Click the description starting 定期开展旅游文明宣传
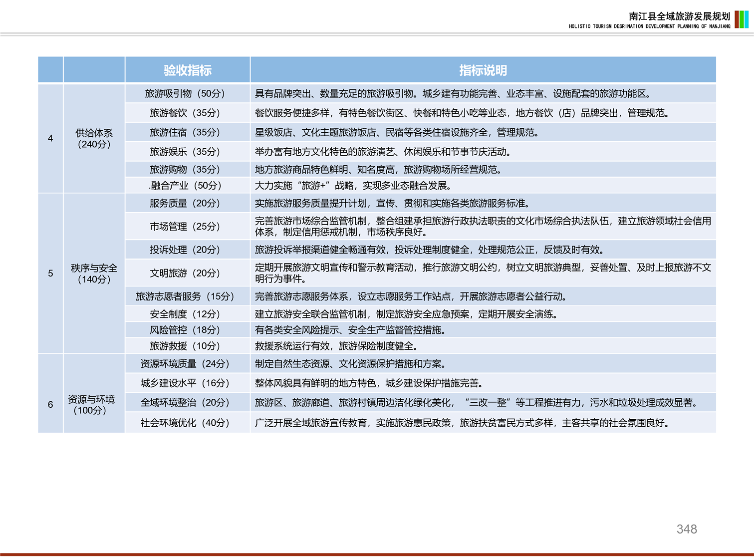Image resolution: width=754 pixels, height=560 pixels. pos(483,273)
